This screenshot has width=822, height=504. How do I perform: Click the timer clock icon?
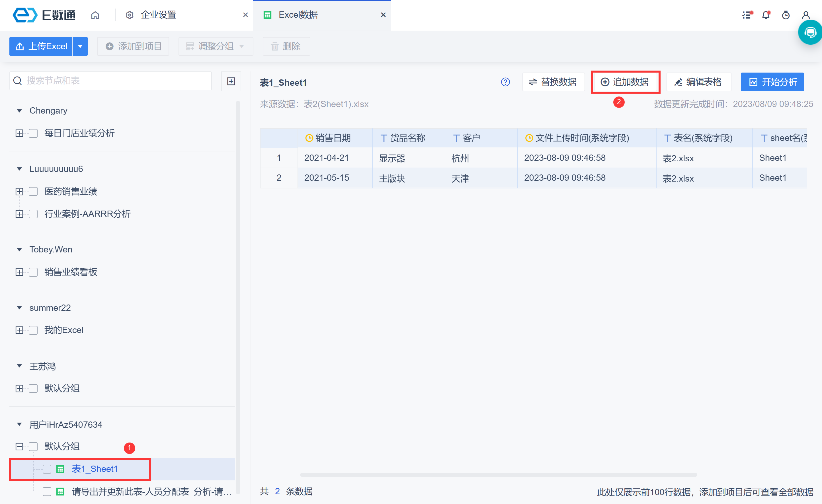[786, 15]
